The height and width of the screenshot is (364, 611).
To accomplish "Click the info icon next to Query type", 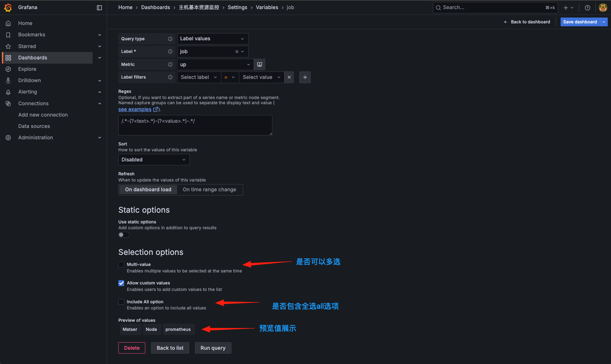I will point(170,39).
